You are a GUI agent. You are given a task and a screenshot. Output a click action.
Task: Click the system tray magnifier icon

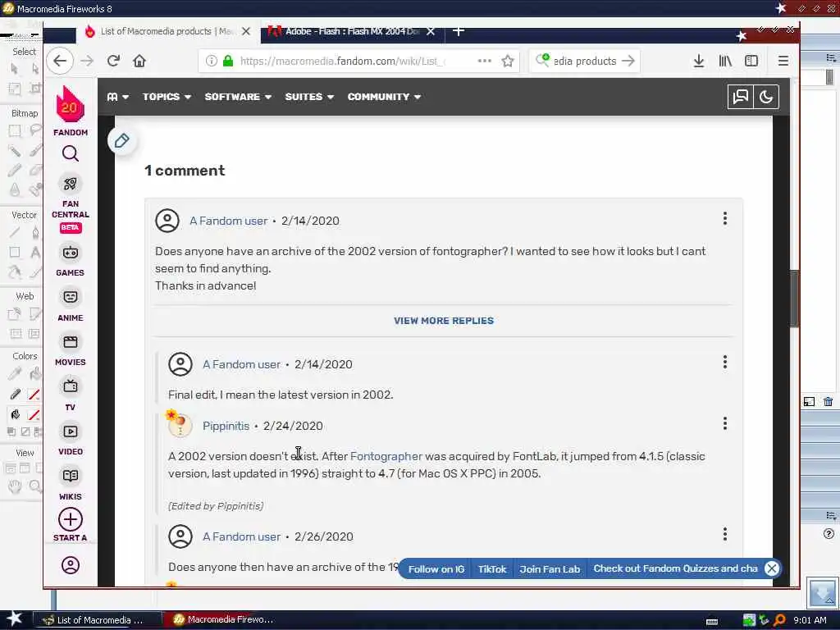pyautogui.click(x=779, y=620)
